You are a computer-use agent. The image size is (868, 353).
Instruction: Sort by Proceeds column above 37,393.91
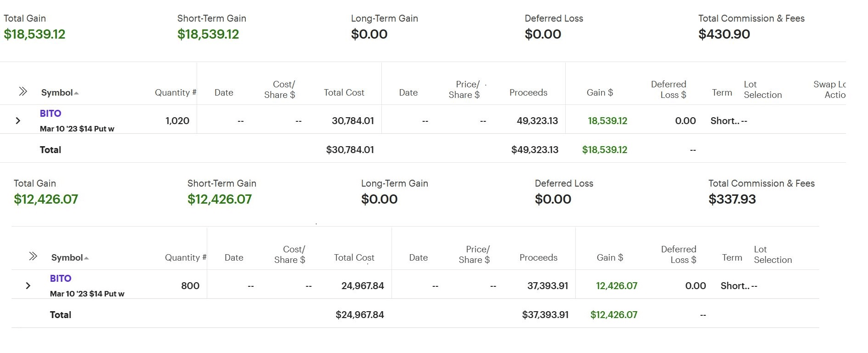coord(538,258)
